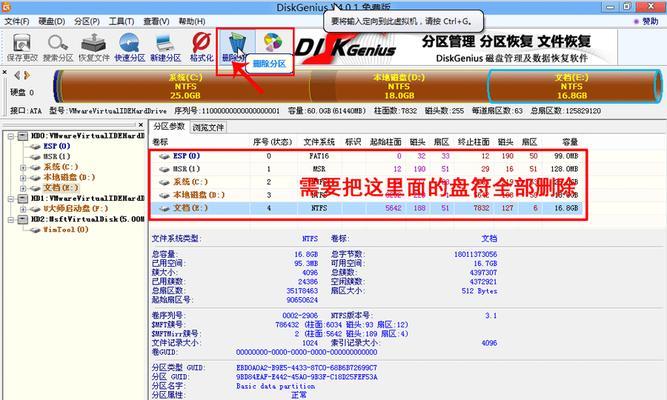Screen dimensions: 667x400
Task: Select HD1 disk entry in tree
Action: [87, 198]
